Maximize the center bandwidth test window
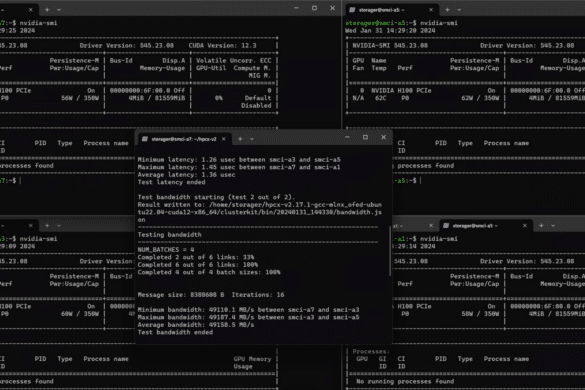This screenshot has height=390, width=585. click(x=365, y=137)
